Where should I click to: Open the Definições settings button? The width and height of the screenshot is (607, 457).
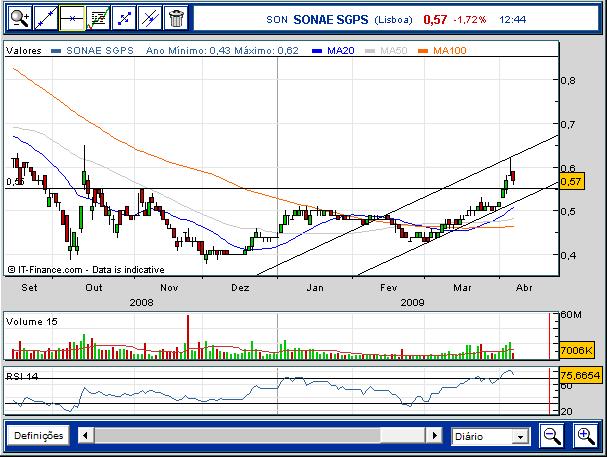click(38, 436)
